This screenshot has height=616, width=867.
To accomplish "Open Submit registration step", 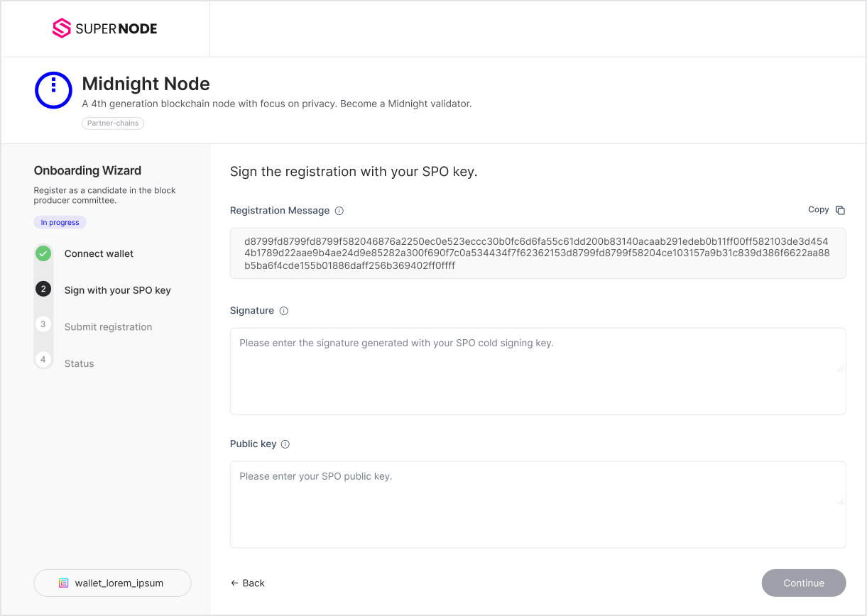I will click(x=108, y=327).
